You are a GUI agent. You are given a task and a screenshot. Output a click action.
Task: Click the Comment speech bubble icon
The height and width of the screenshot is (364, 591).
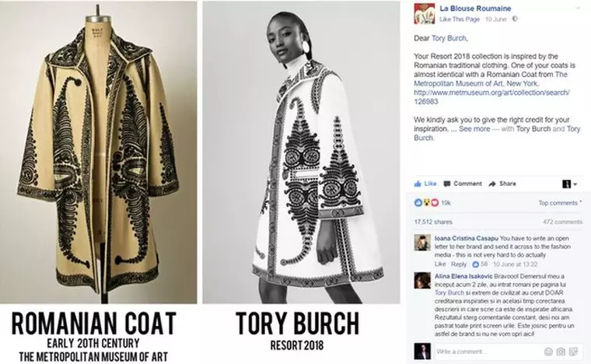click(447, 184)
